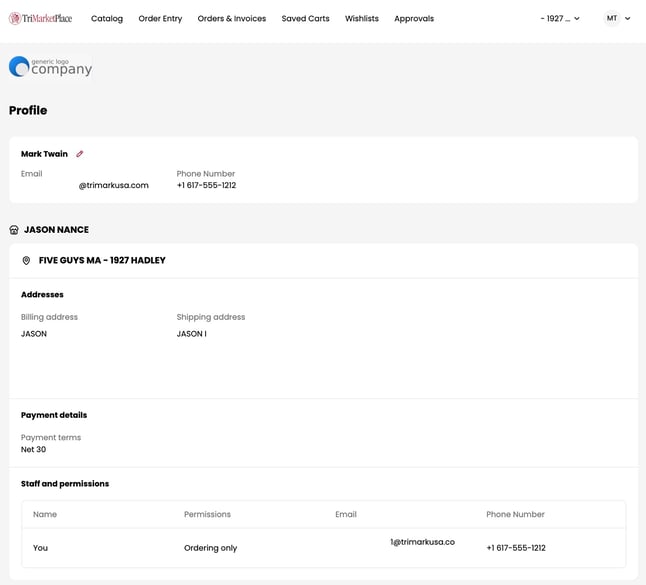The height and width of the screenshot is (585, 646).
Task: Open the Catalog menu
Action: point(107,18)
